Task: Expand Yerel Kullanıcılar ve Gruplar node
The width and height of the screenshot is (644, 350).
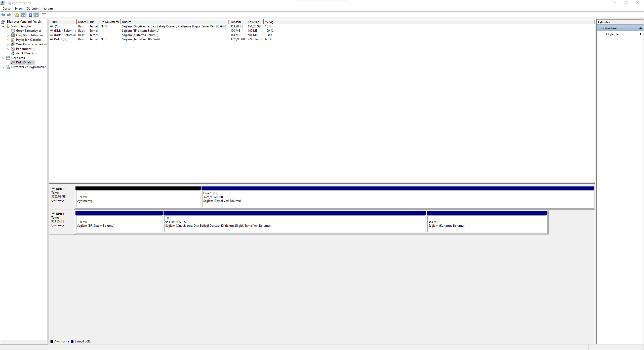Action: click(x=8, y=45)
